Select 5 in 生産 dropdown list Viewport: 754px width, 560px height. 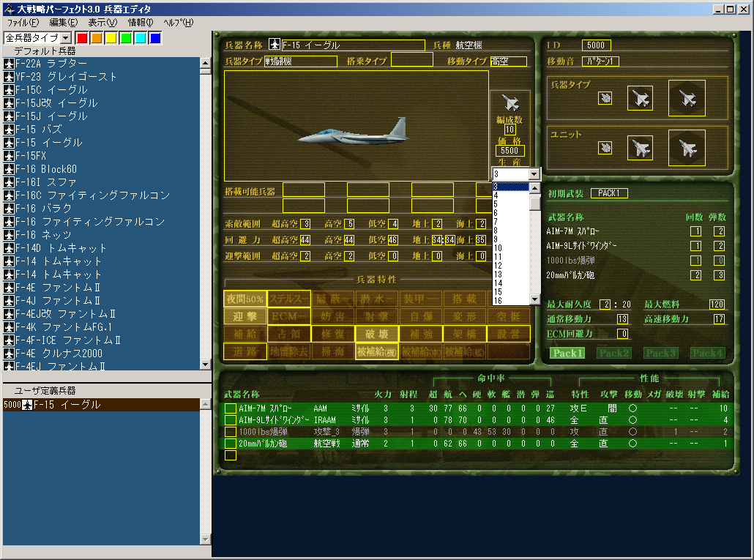510,204
